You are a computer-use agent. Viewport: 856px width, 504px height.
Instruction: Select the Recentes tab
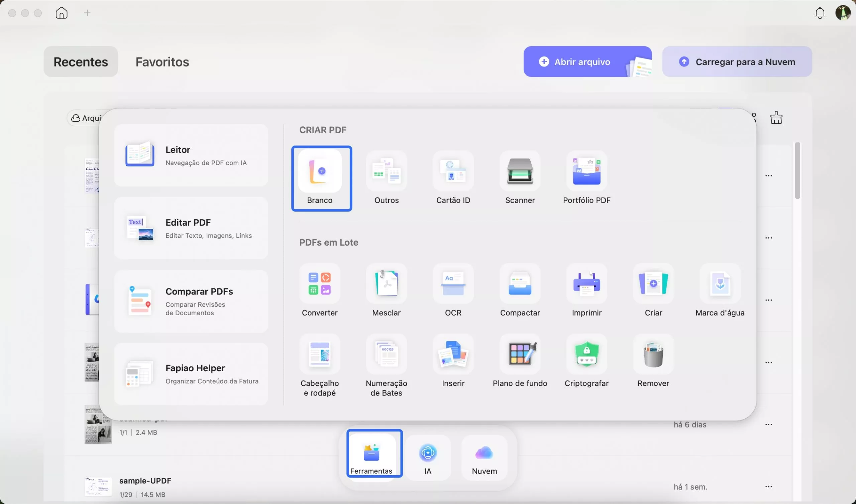pyautogui.click(x=81, y=62)
